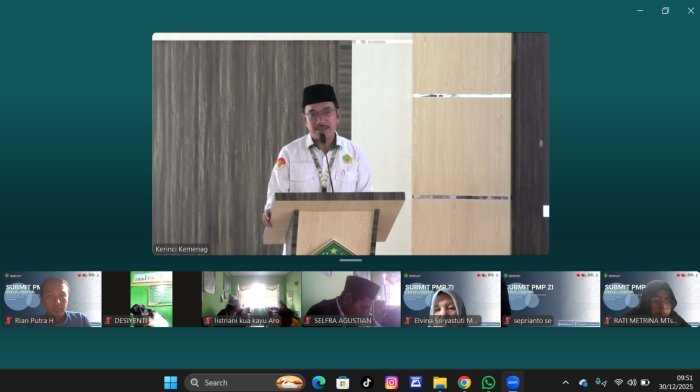
Task: Select the Zoom taskbar icon
Action: [x=513, y=383]
